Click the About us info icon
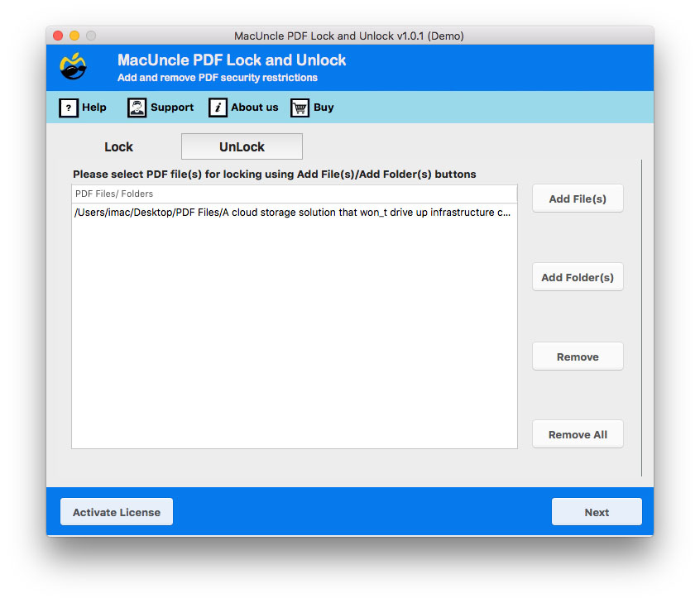Screen dimensions: 700x603 click(x=218, y=108)
